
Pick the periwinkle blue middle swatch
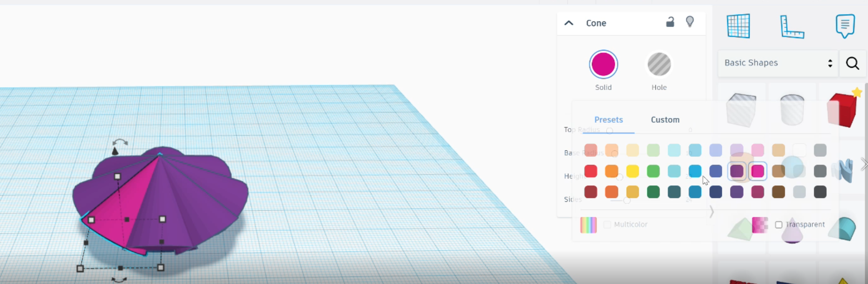pyautogui.click(x=716, y=171)
